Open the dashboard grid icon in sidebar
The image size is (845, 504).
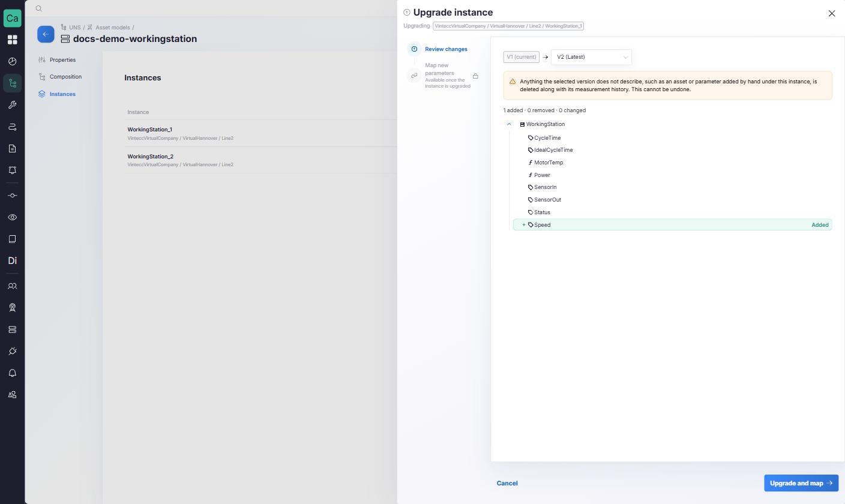12,40
